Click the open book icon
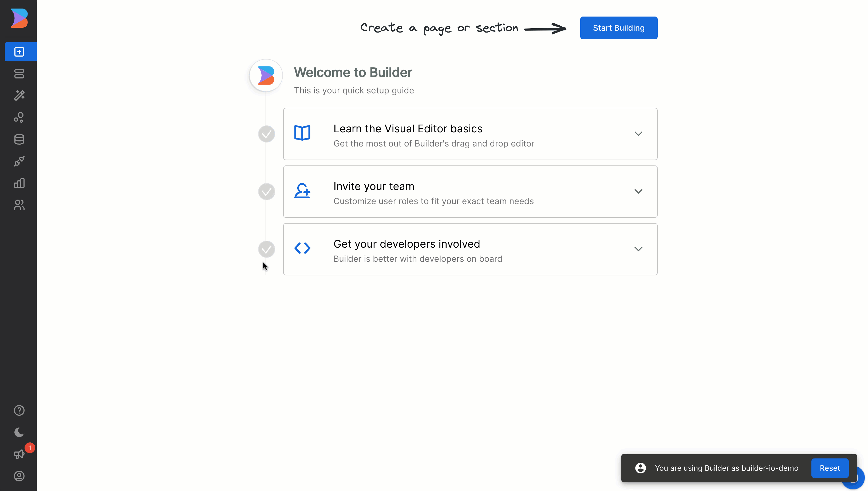 click(302, 133)
